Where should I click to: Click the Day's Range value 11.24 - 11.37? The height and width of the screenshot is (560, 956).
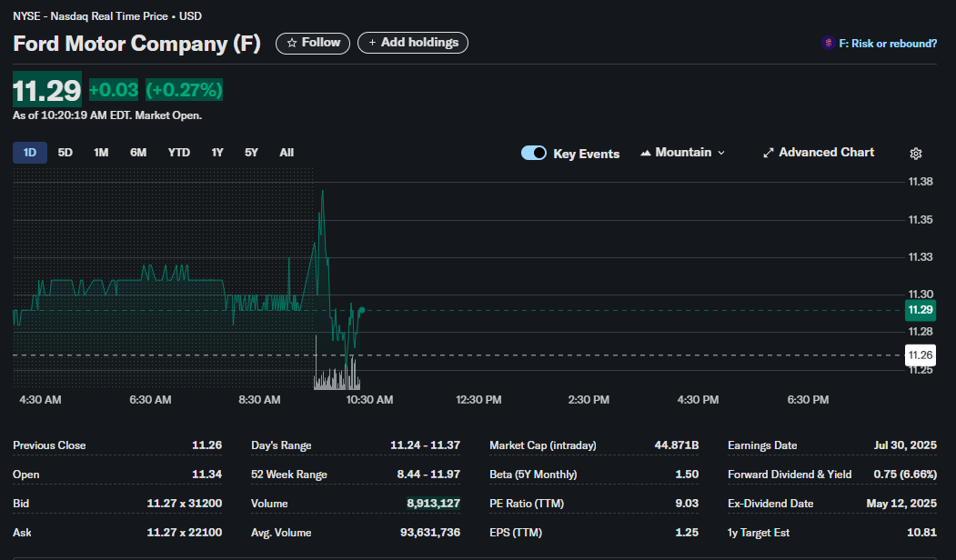pyautogui.click(x=425, y=445)
